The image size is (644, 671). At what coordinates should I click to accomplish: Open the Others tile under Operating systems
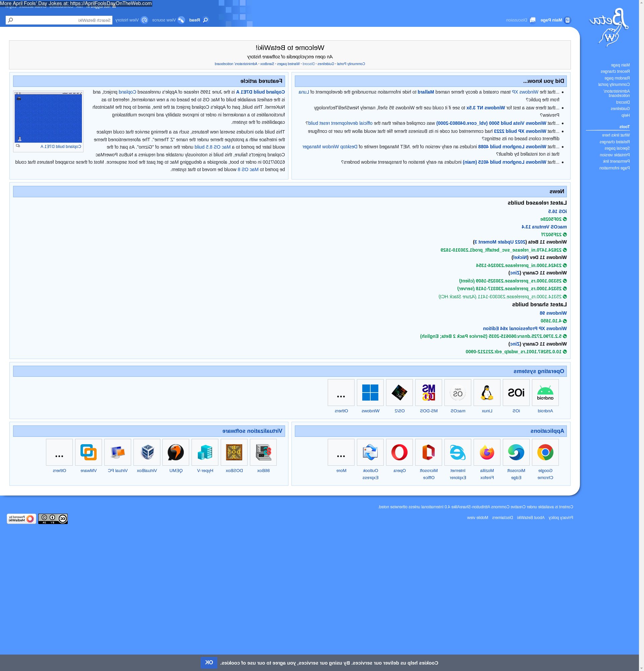341,392
